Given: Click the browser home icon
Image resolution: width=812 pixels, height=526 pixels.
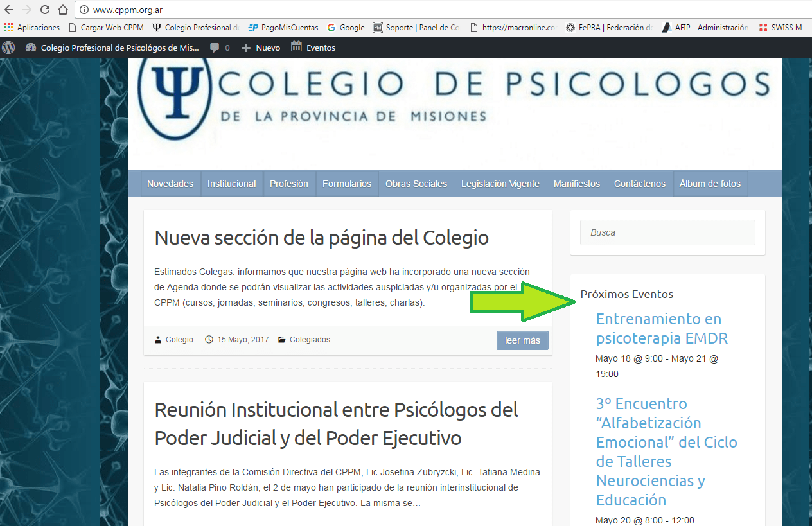Looking at the screenshot, I should [x=62, y=10].
